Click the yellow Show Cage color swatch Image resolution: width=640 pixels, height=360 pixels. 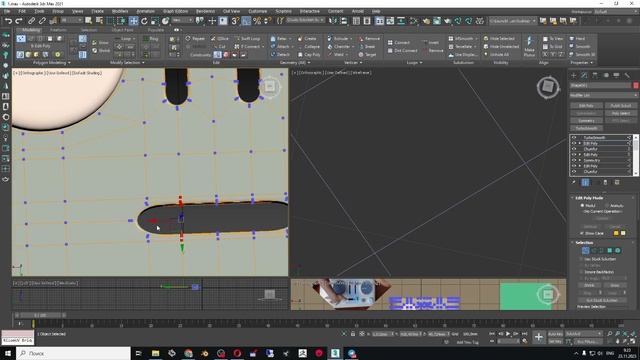pos(616,233)
